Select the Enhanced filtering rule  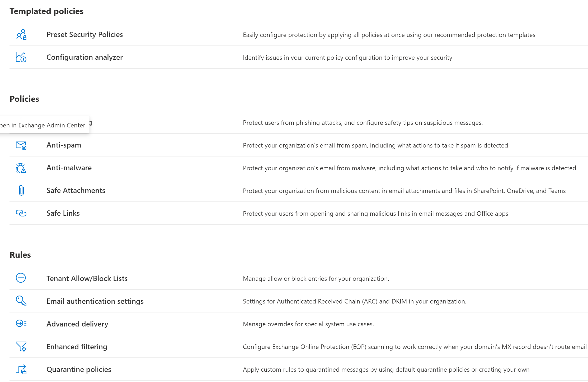point(77,347)
